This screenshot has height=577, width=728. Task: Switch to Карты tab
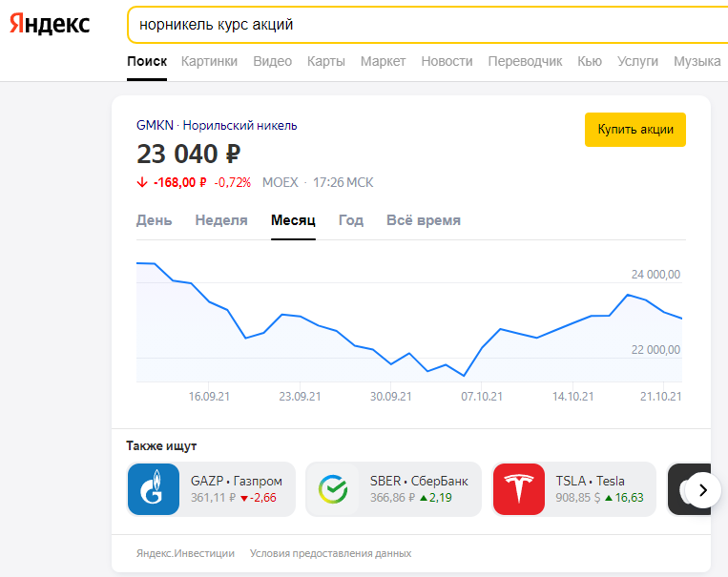pos(326,61)
